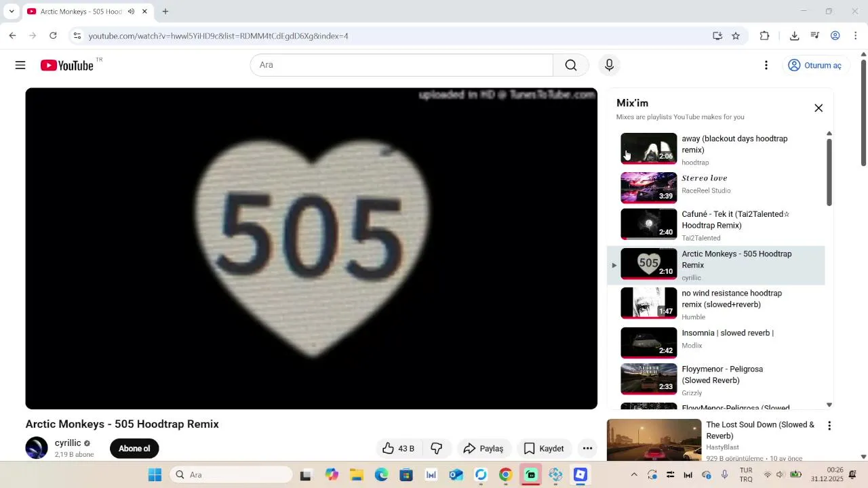Switch TUR TRQ keyboard language
The image size is (868, 488).
(746, 474)
